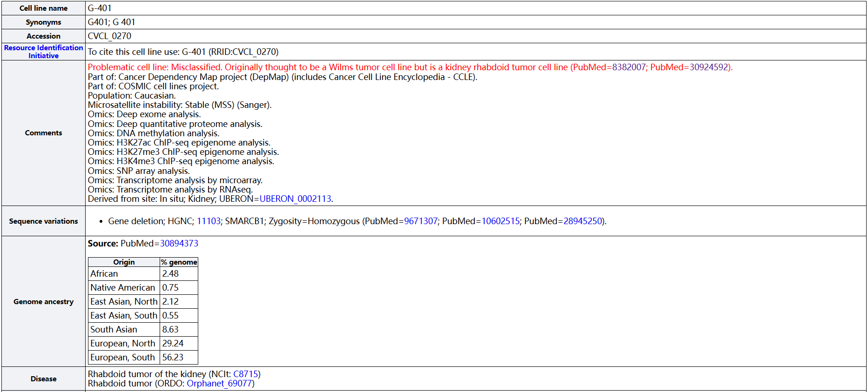Click the 29.24 European North percentage cell

pos(173,344)
